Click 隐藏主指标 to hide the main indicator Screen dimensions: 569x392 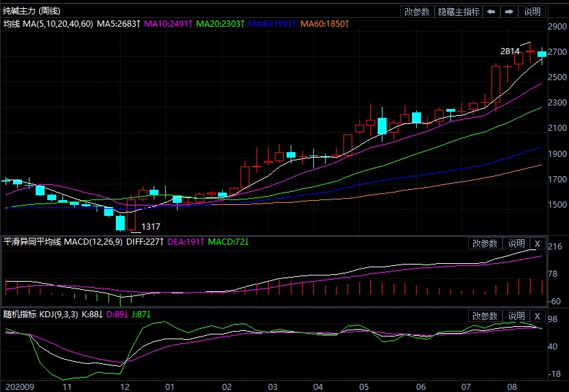(x=459, y=12)
